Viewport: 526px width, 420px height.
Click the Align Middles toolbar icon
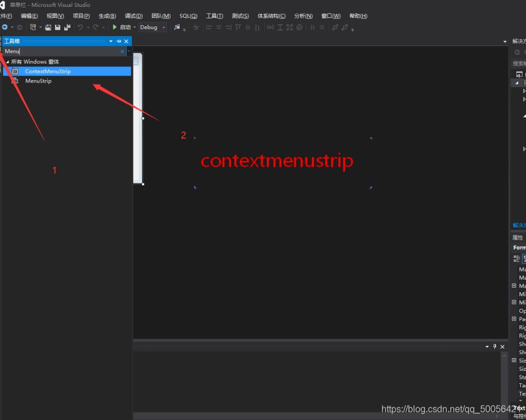click(x=248, y=28)
